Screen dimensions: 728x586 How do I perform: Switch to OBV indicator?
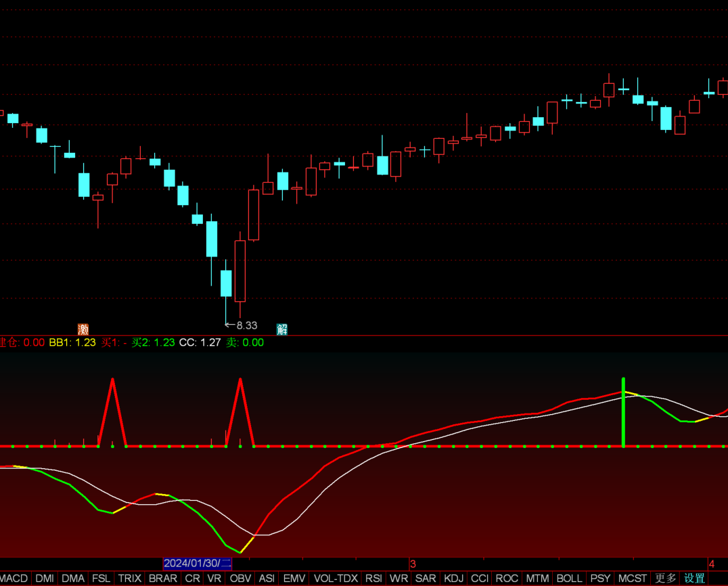coord(240,578)
